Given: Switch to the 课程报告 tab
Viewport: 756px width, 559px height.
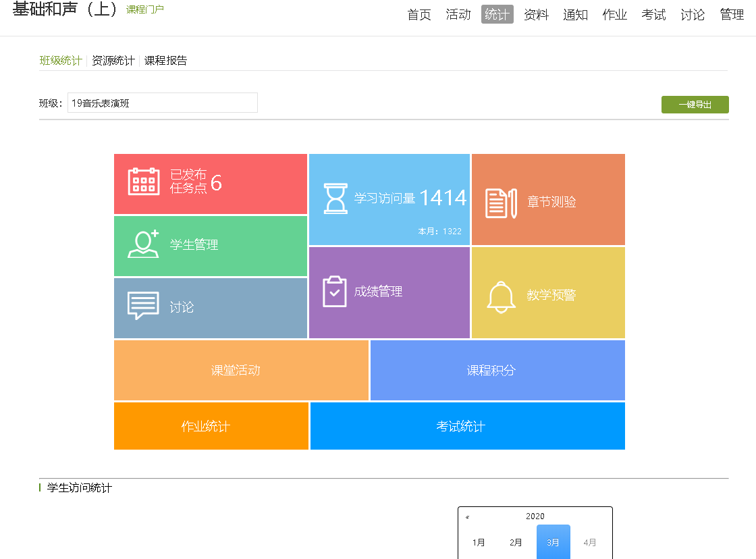Looking at the screenshot, I should tap(165, 60).
